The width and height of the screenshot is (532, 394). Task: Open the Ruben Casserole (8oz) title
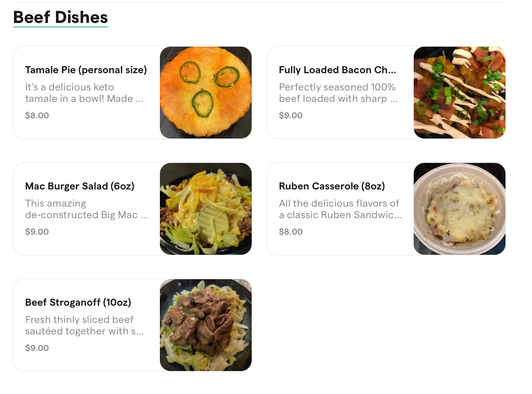332,186
